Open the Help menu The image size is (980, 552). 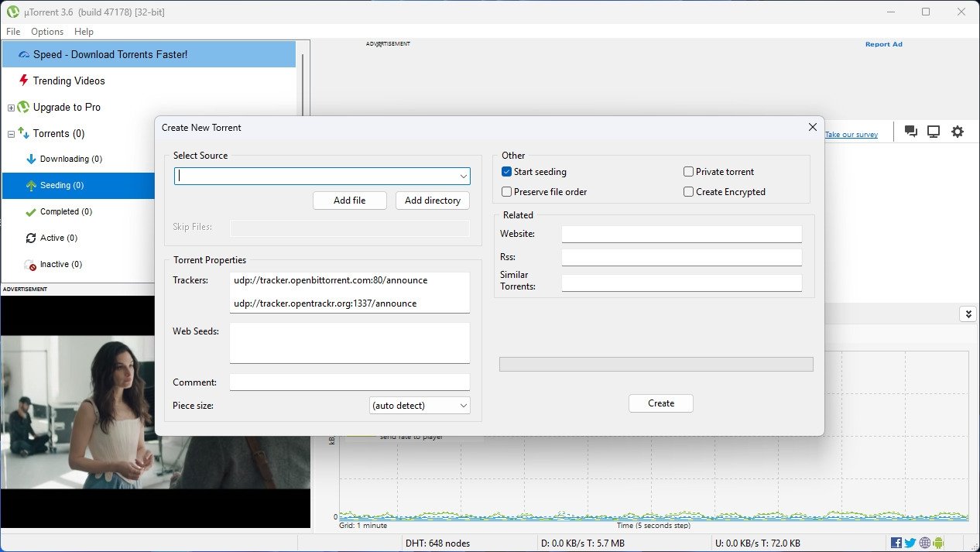pyautogui.click(x=84, y=32)
